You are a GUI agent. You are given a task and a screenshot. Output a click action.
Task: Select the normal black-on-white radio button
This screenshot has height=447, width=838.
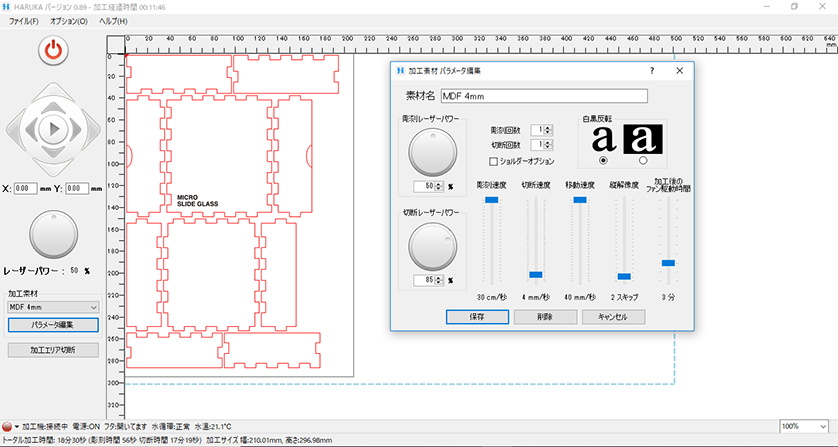(x=603, y=161)
